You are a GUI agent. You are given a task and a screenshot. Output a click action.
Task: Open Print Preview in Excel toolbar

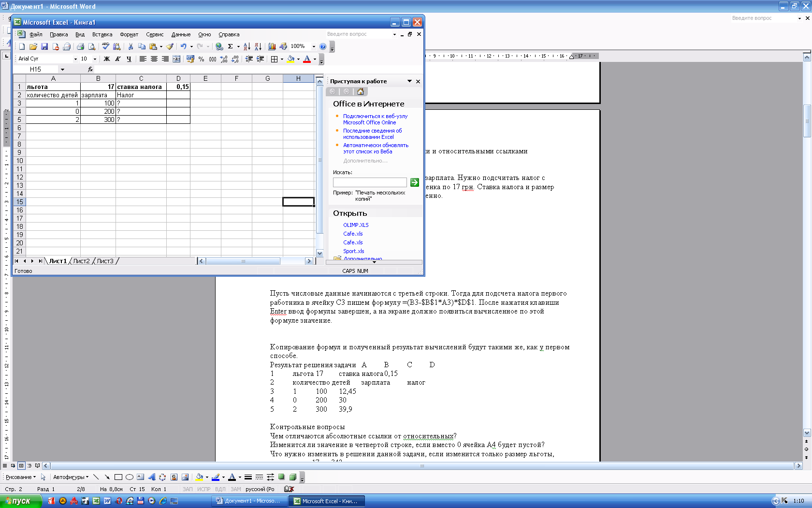[91, 46]
